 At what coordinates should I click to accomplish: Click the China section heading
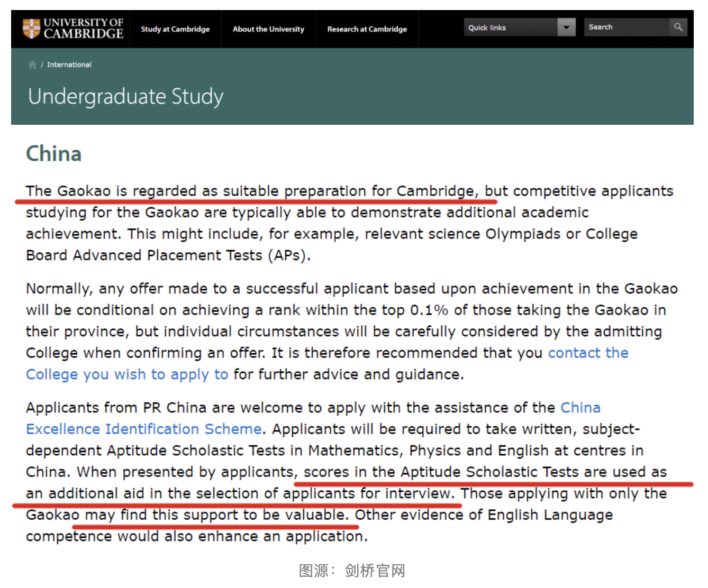point(54,154)
